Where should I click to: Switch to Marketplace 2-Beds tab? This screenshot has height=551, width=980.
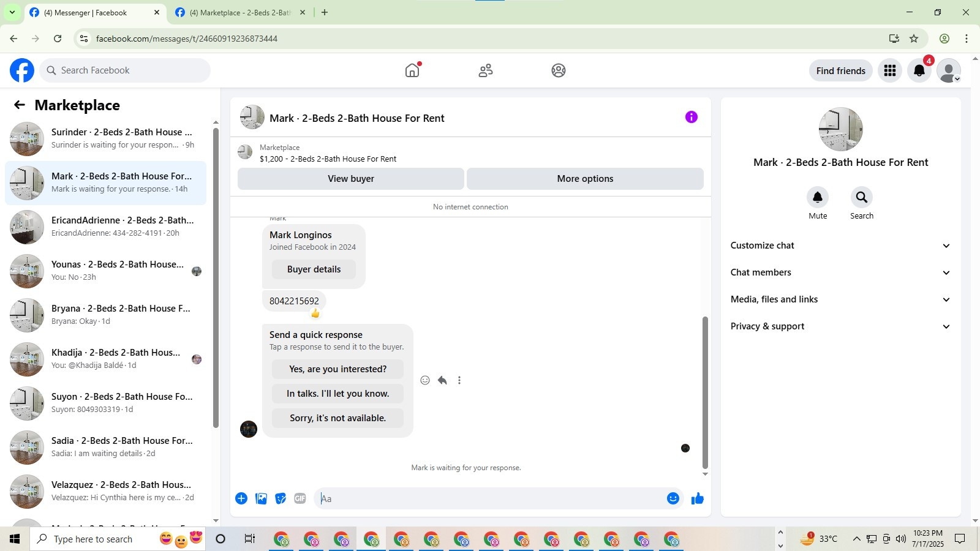point(240,12)
